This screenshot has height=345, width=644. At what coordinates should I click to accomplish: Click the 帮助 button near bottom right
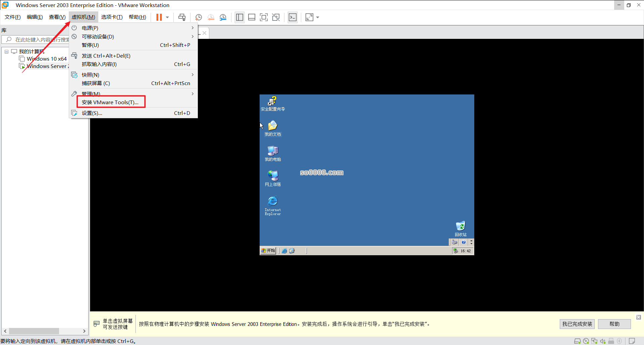point(614,324)
